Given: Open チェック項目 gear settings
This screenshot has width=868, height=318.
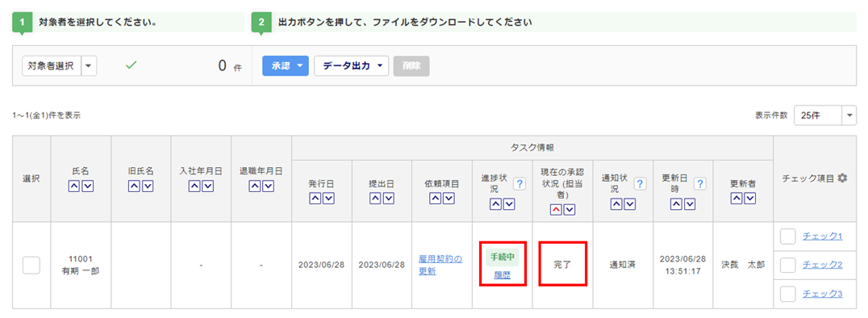Looking at the screenshot, I should tap(842, 178).
